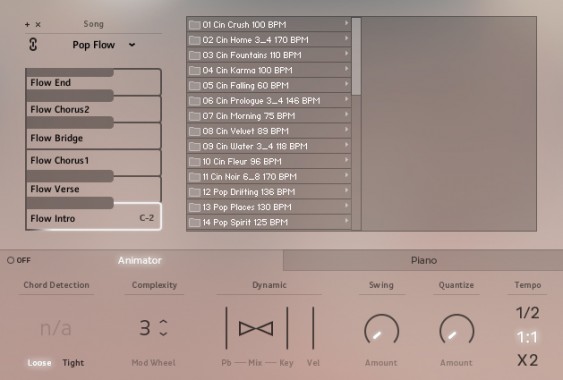This screenshot has width=563, height=380.
Task: Set chord detection to Loose
Action: point(39,363)
